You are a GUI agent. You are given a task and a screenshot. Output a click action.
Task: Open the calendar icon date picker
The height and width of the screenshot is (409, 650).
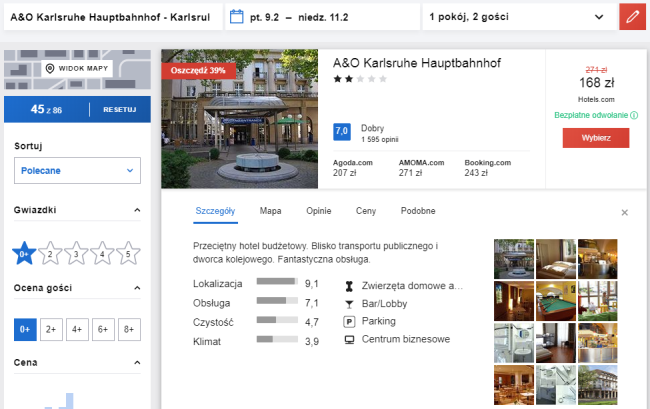pos(236,17)
